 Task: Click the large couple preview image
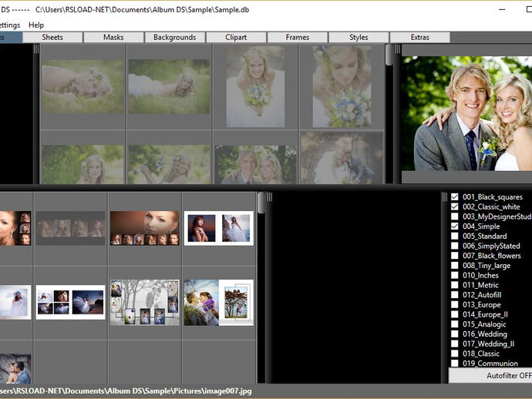pyautogui.click(x=467, y=113)
